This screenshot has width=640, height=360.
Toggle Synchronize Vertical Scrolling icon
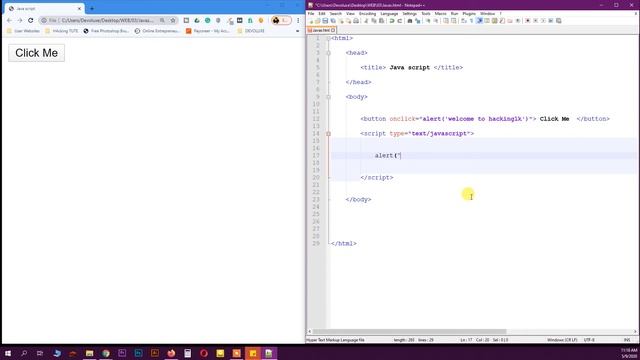pyautogui.click(x=446, y=21)
